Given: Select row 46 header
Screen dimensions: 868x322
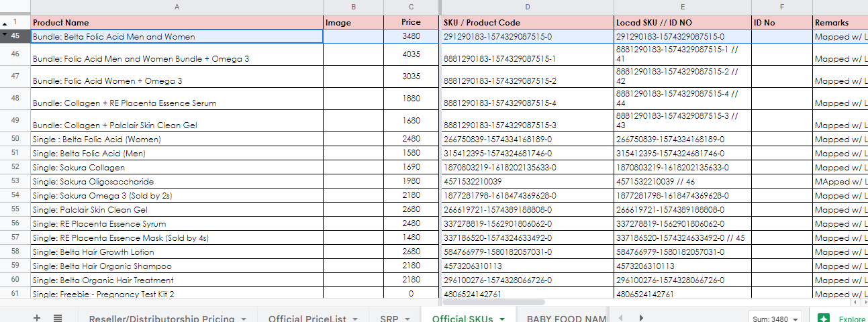Looking at the screenshot, I should pos(15,54).
